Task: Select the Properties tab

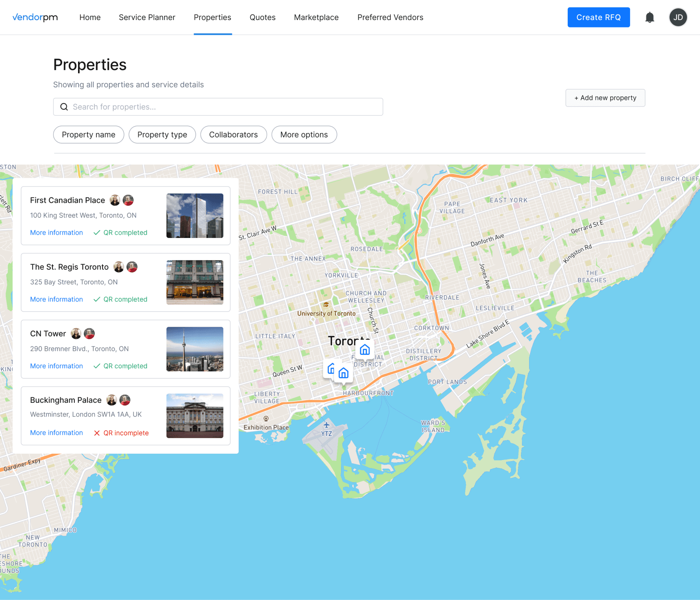Action: pyautogui.click(x=213, y=17)
